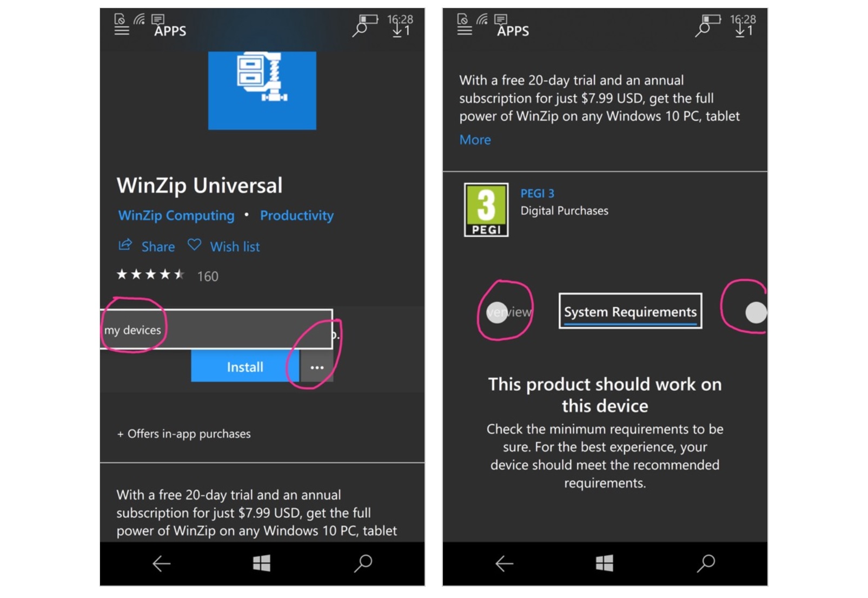The image size is (868, 598).
Task: Tap APPS title on left screen header
Action: pos(170,31)
